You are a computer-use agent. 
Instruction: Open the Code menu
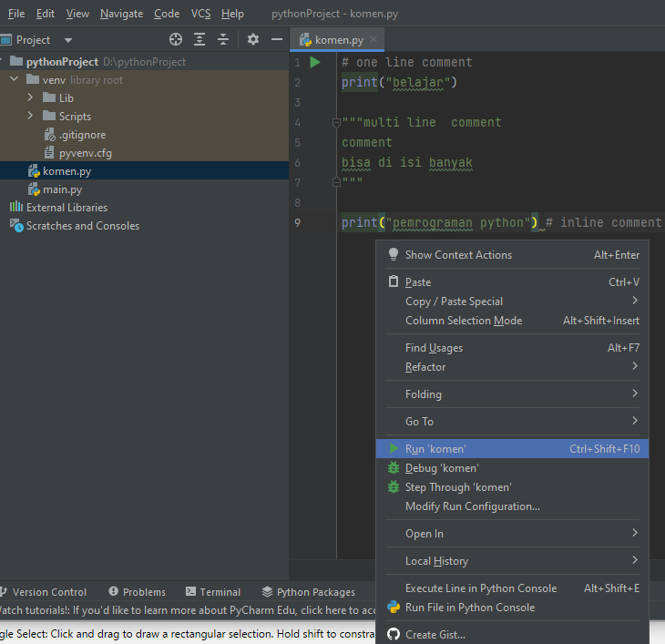167,14
